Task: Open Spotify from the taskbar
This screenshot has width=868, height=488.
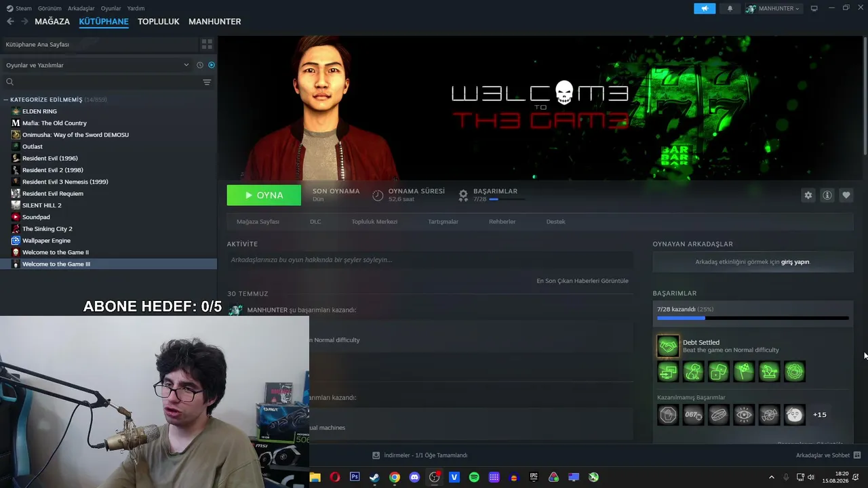Action: (474, 477)
